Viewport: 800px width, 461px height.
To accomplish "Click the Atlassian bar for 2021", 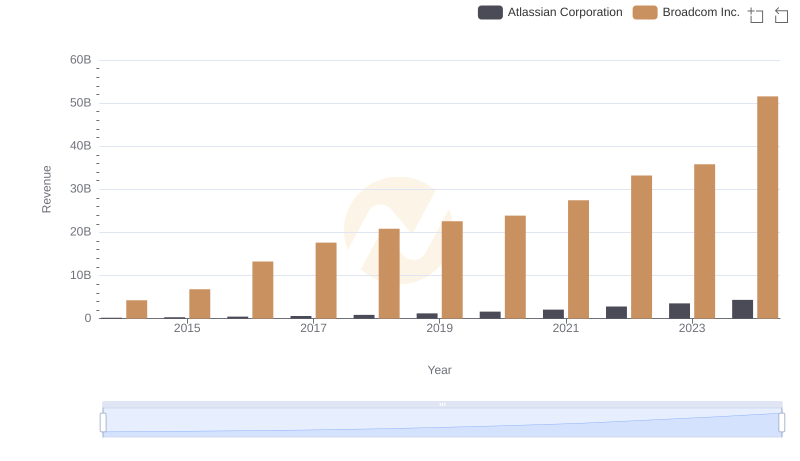I will point(553,314).
